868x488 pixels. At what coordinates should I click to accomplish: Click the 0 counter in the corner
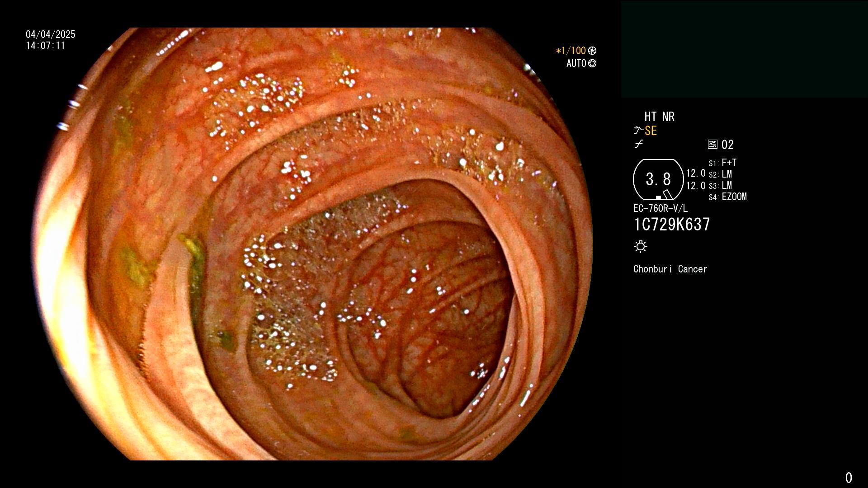click(849, 478)
